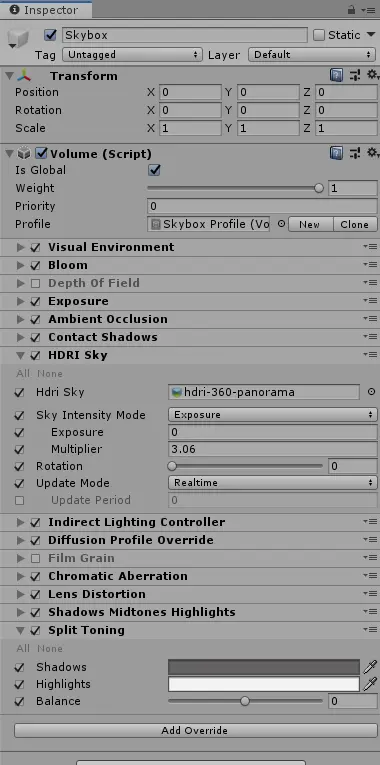Expand the Bloom override section
This screenshot has width=380, height=765.
(x=20, y=265)
